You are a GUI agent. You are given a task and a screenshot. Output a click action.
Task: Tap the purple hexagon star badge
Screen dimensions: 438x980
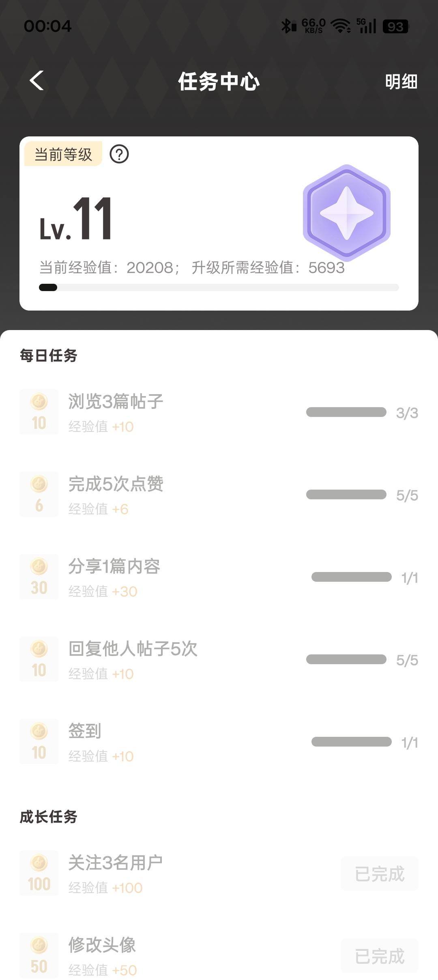pyautogui.click(x=346, y=213)
